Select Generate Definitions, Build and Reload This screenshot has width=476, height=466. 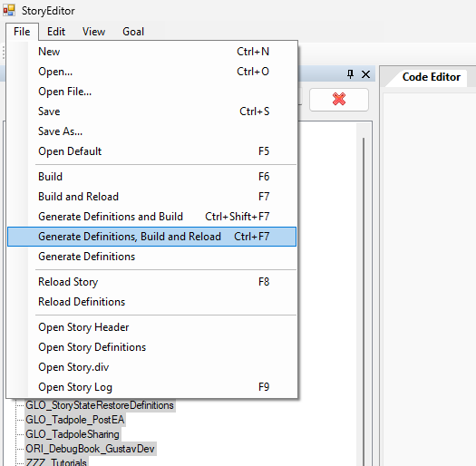151,237
